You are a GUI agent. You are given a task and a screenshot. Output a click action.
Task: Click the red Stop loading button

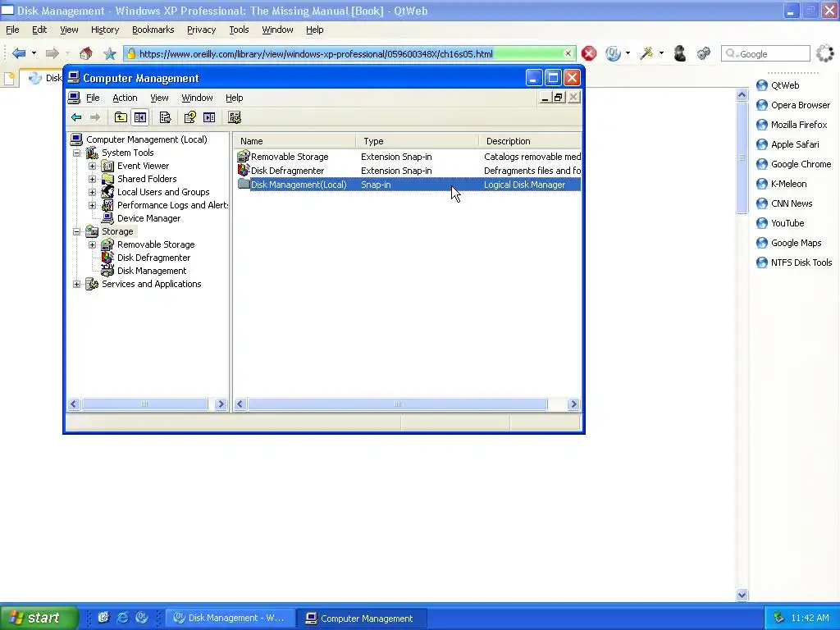point(589,53)
